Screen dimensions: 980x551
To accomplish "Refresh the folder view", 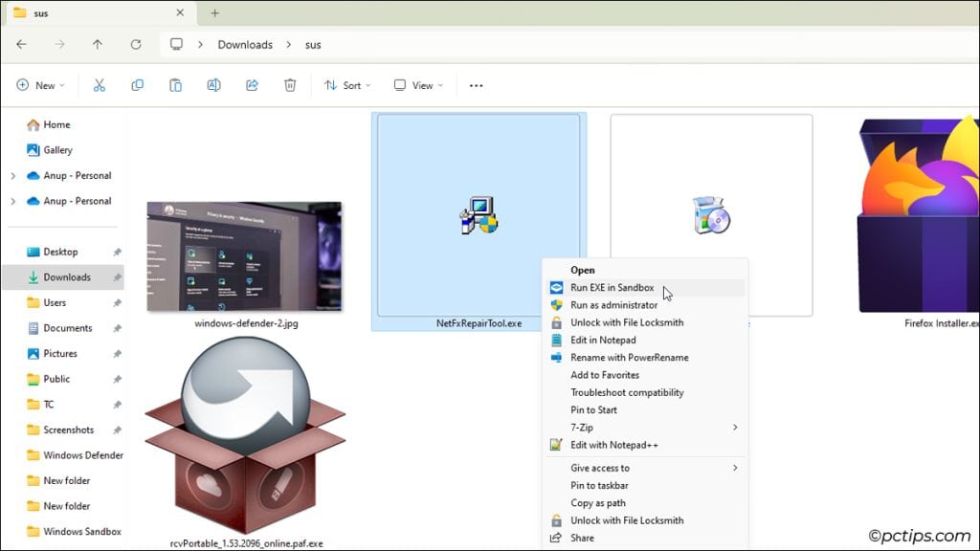I will pyautogui.click(x=133, y=44).
